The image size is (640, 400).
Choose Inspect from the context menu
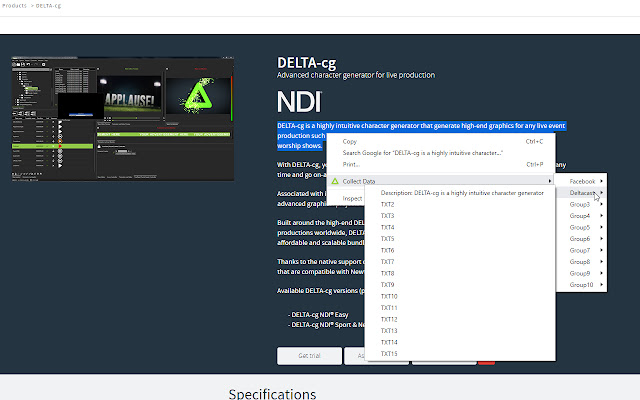[x=352, y=198]
